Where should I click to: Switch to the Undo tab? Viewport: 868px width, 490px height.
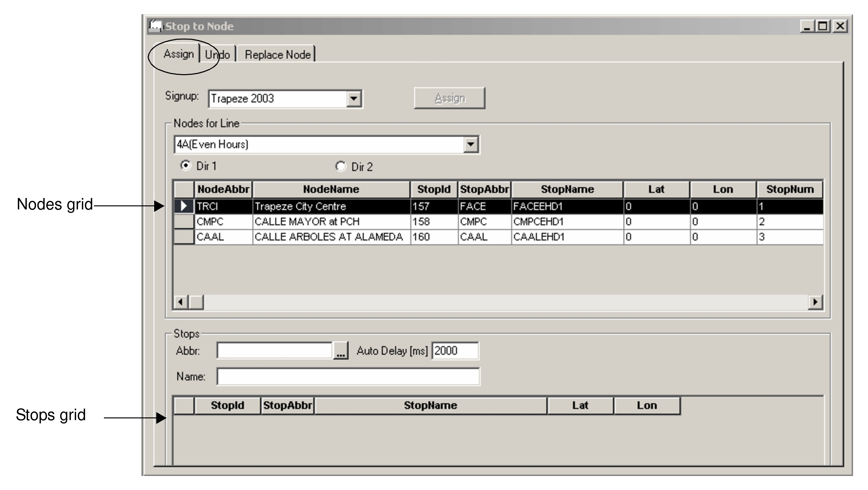[218, 54]
